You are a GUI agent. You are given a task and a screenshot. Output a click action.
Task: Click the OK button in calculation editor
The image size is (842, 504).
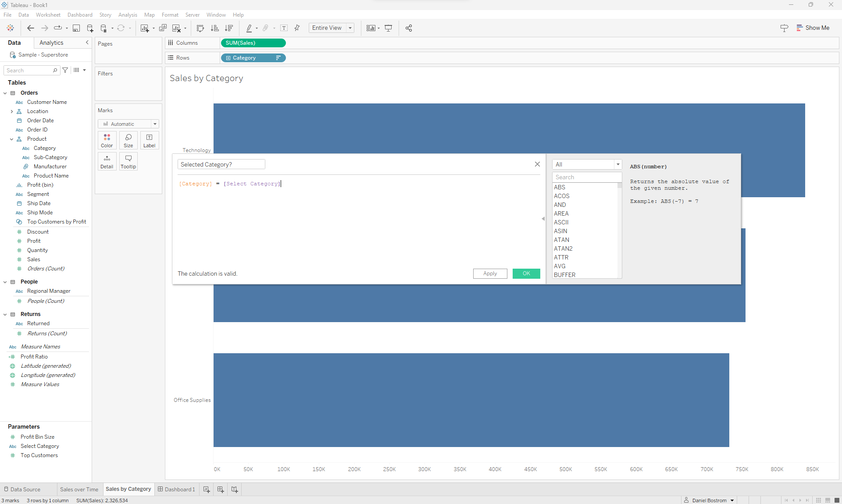526,273
